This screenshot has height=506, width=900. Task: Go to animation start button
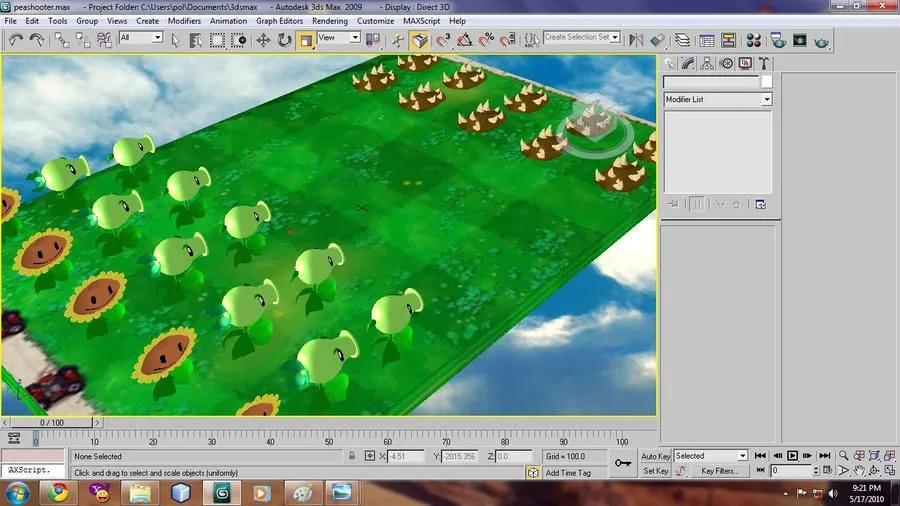pos(760,456)
